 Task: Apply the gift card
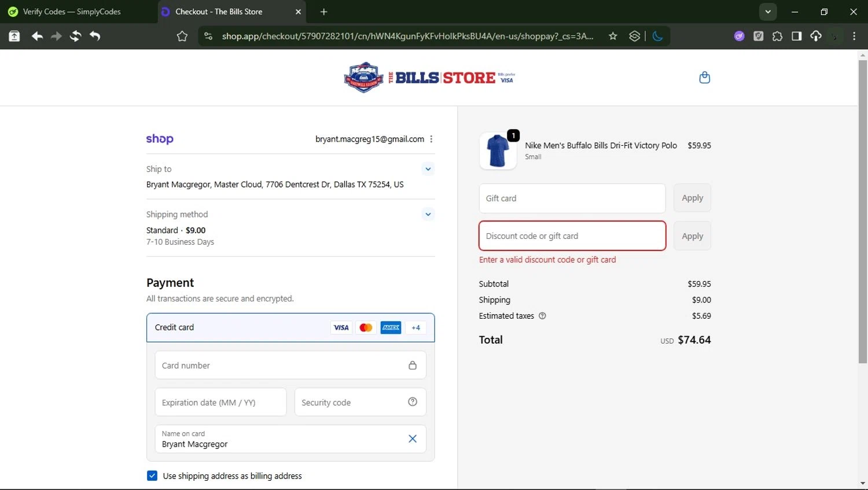click(x=692, y=198)
